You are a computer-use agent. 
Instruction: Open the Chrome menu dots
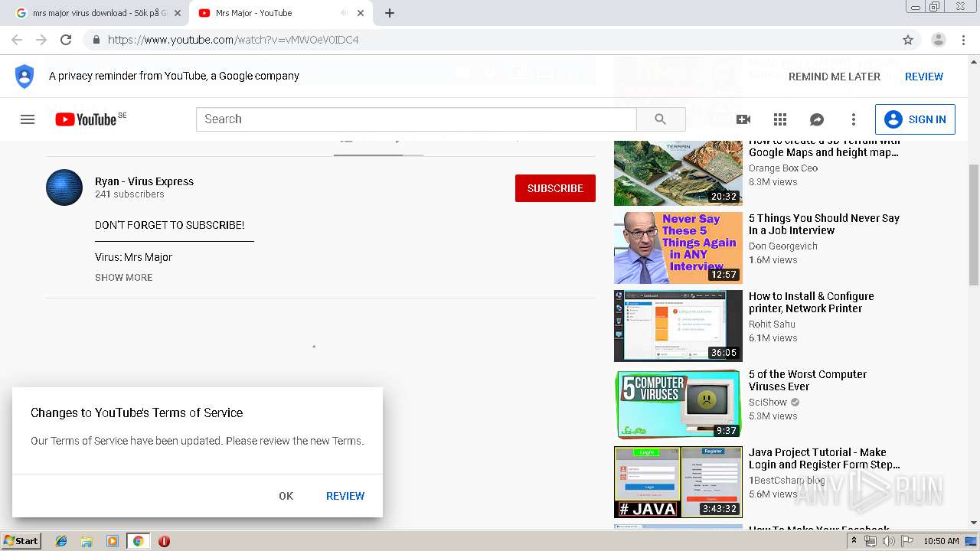963,40
